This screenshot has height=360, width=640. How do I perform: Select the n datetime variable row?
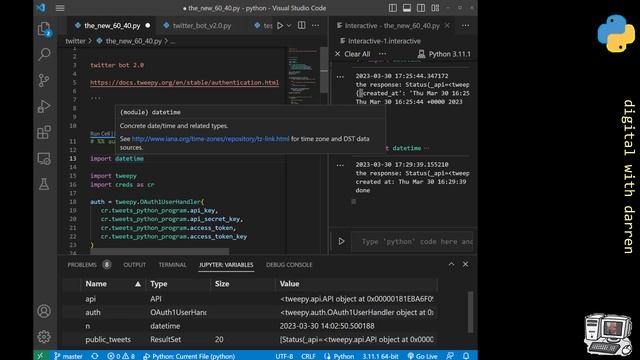[x=250, y=326]
